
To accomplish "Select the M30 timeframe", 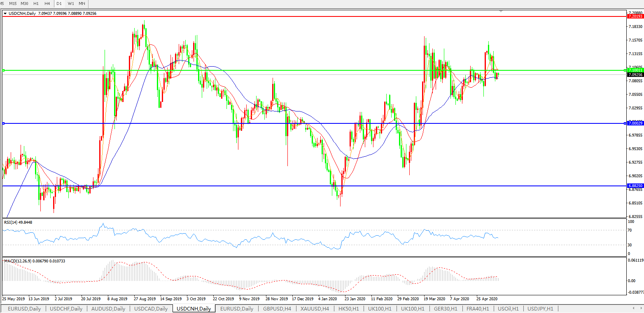I will 25,3.
